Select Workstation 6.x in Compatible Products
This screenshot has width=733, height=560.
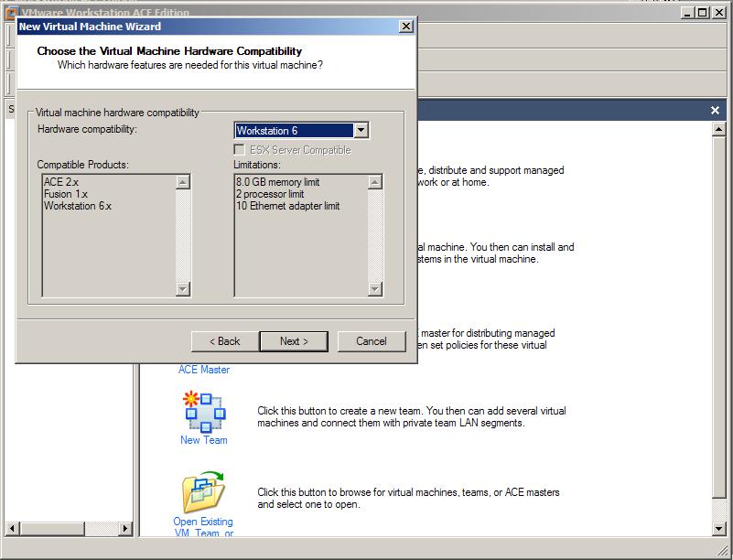coord(77,206)
